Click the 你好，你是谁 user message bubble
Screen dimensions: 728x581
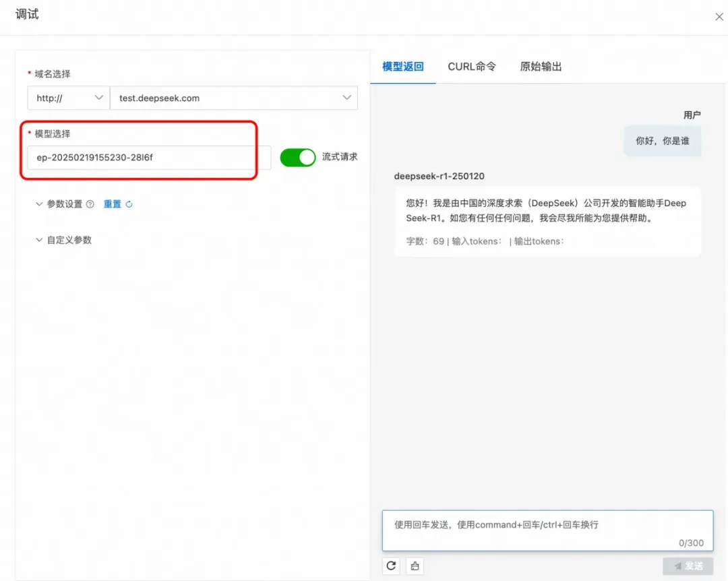point(662,141)
